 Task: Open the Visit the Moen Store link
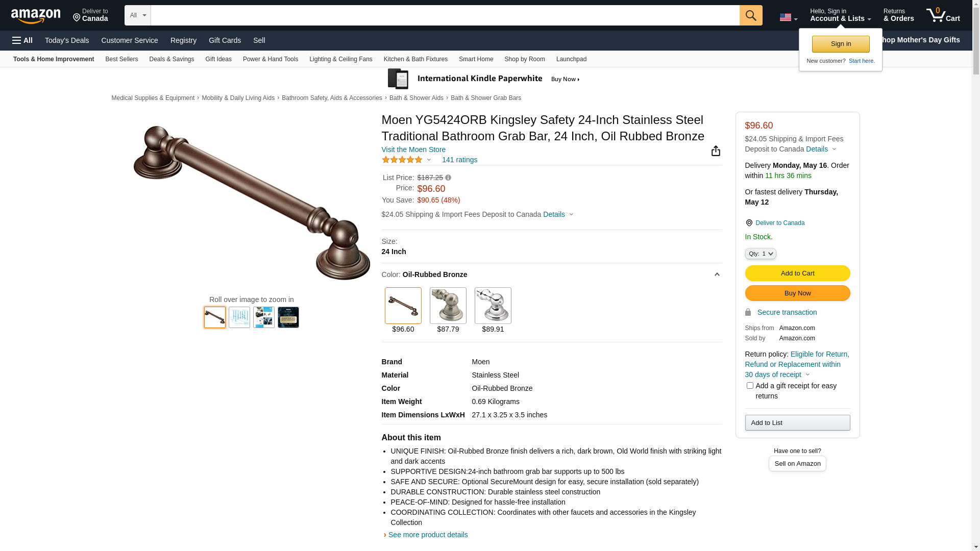(413, 149)
